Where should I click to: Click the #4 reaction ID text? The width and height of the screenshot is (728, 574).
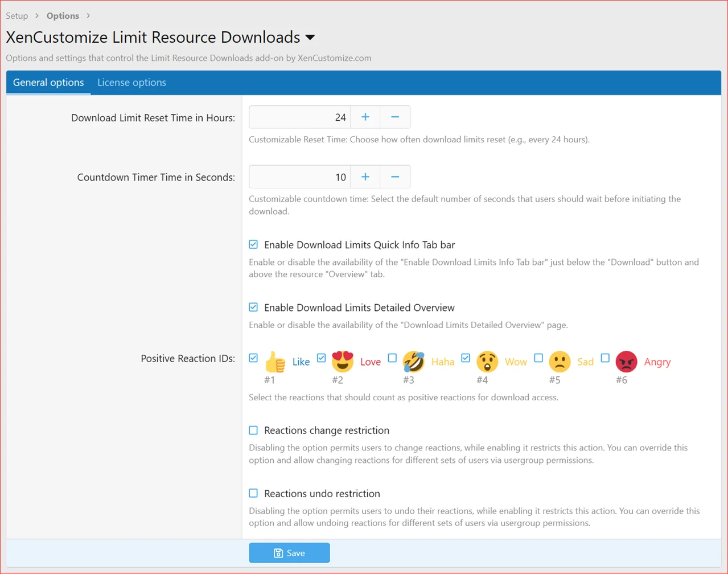(x=482, y=380)
